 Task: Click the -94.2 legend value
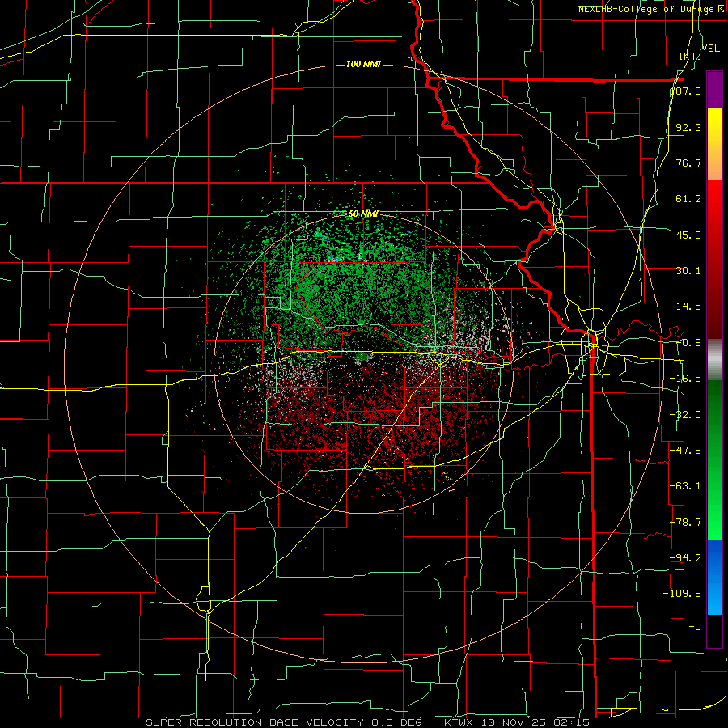[x=685, y=557]
